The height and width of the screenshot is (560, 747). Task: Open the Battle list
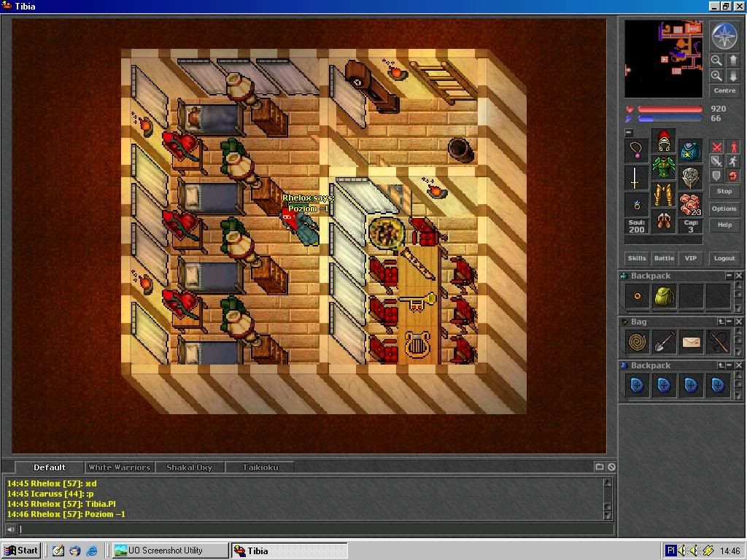[664, 258]
